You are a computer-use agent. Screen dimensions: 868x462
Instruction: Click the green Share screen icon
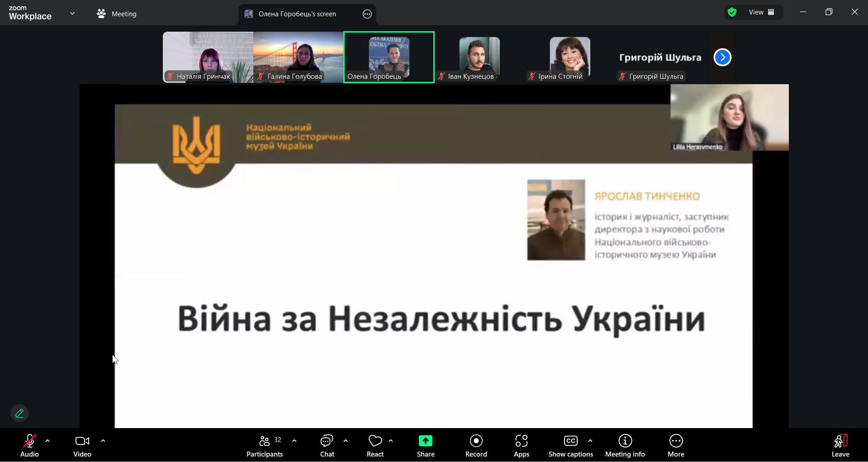point(425,441)
